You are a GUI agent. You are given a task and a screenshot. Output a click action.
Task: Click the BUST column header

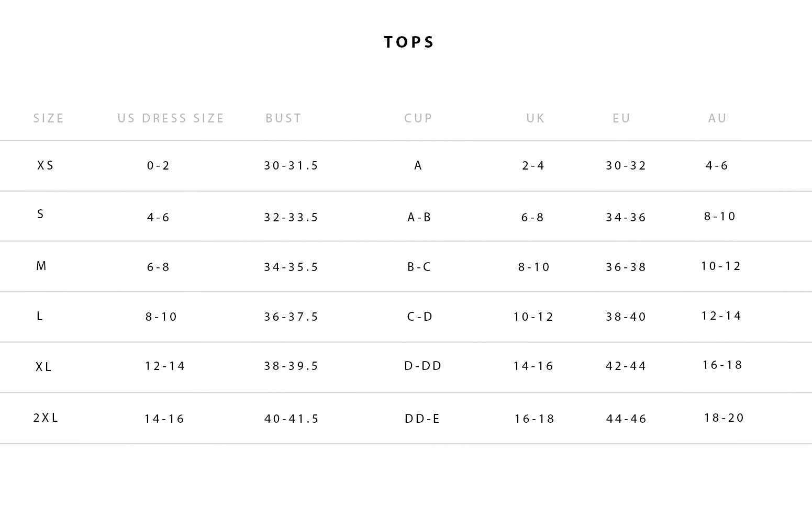[283, 118]
